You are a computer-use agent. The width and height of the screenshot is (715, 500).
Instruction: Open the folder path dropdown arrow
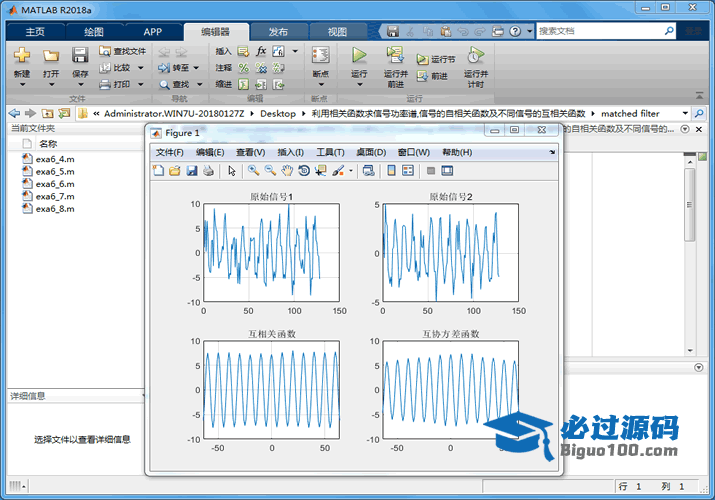coord(685,113)
